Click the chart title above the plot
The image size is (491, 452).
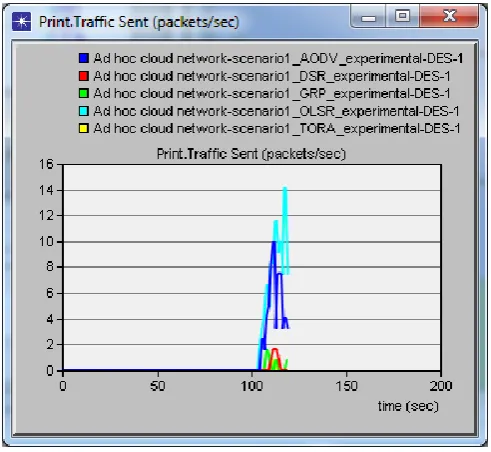[x=251, y=154]
